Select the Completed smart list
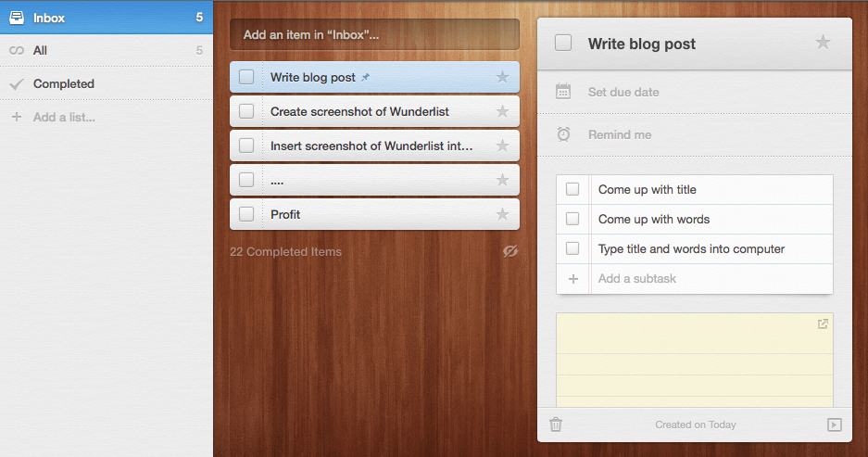This screenshot has height=457, width=868. pyautogui.click(x=107, y=83)
